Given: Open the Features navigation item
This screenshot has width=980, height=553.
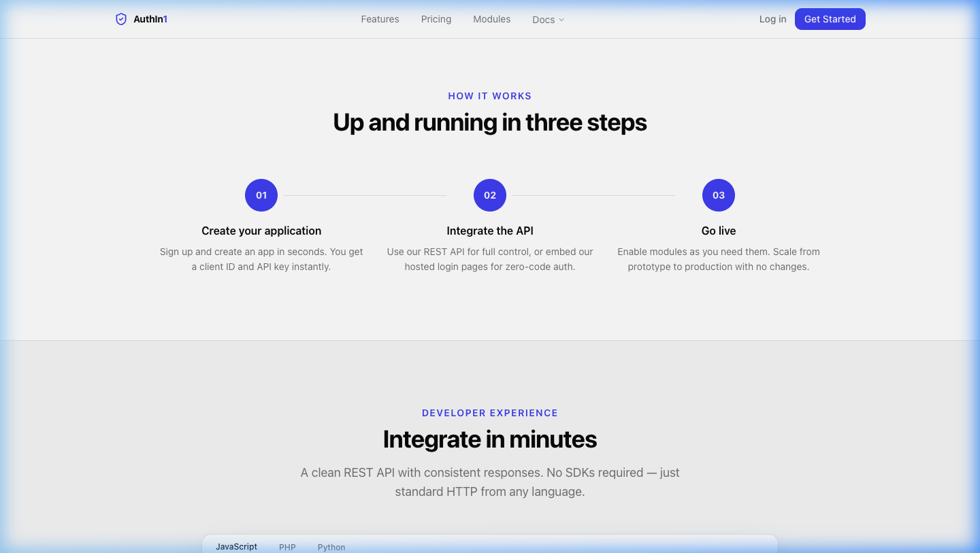Looking at the screenshot, I should (x=380, y=19).
